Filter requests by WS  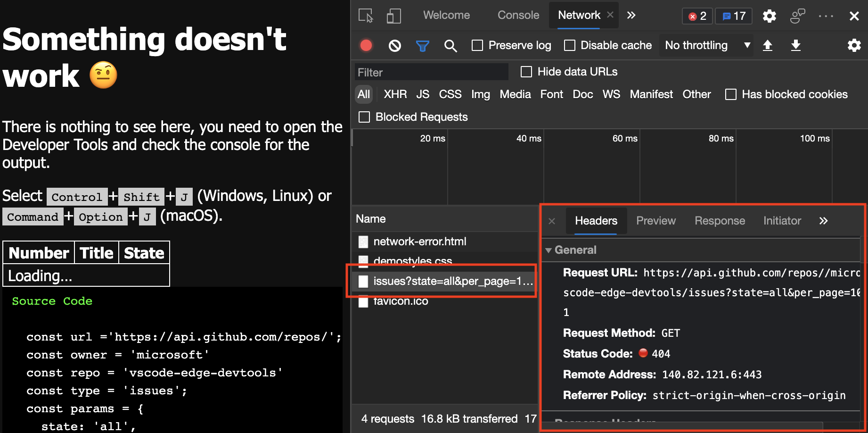coord(611,94)
